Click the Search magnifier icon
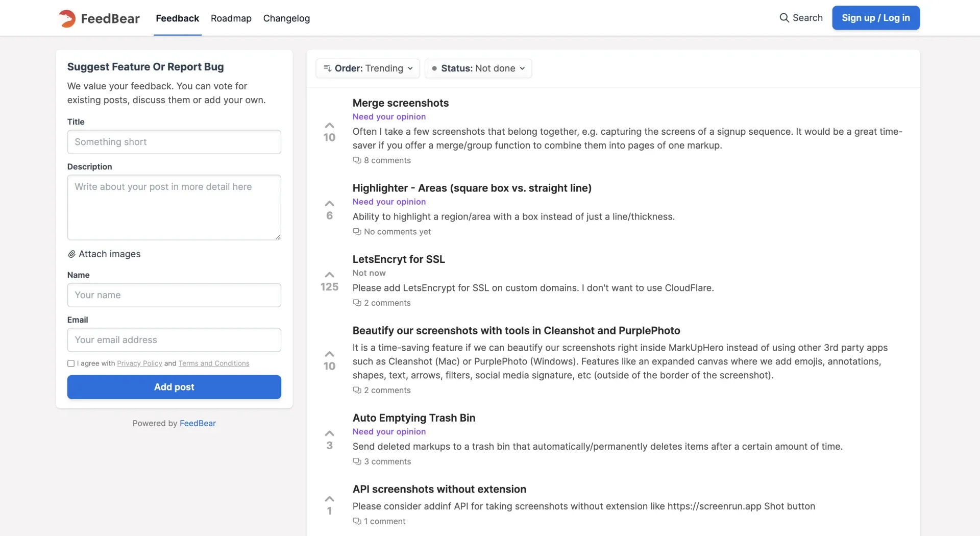Viewport: 980px width, 536px height. tap(784, 18)
